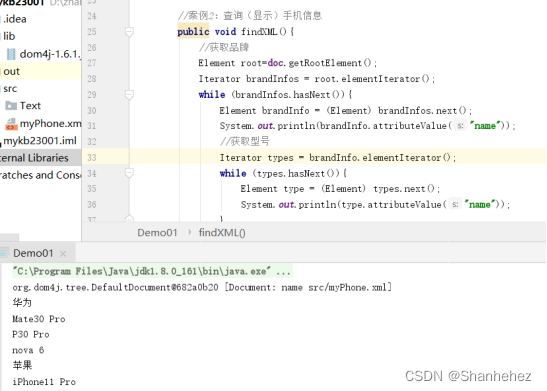This screenshot has width=547, height=391.
Task: Click the java.exe command line in console
Action: 152,271
